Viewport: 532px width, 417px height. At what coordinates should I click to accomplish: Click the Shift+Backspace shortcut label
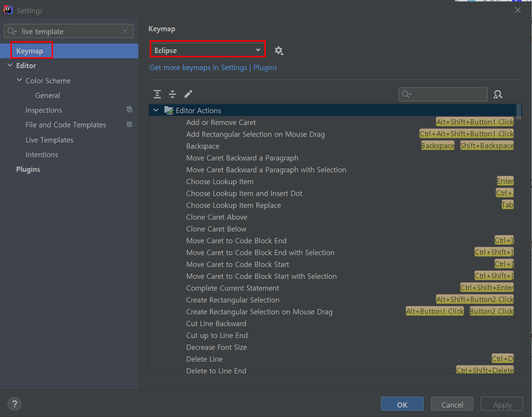[x=487, y=145]
